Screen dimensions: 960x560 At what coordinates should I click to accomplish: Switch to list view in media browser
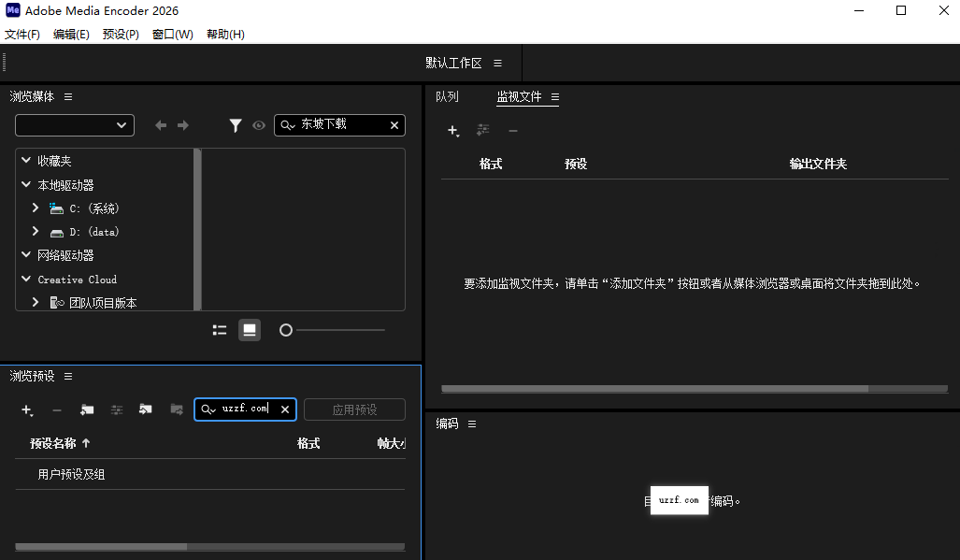[219, 329]
